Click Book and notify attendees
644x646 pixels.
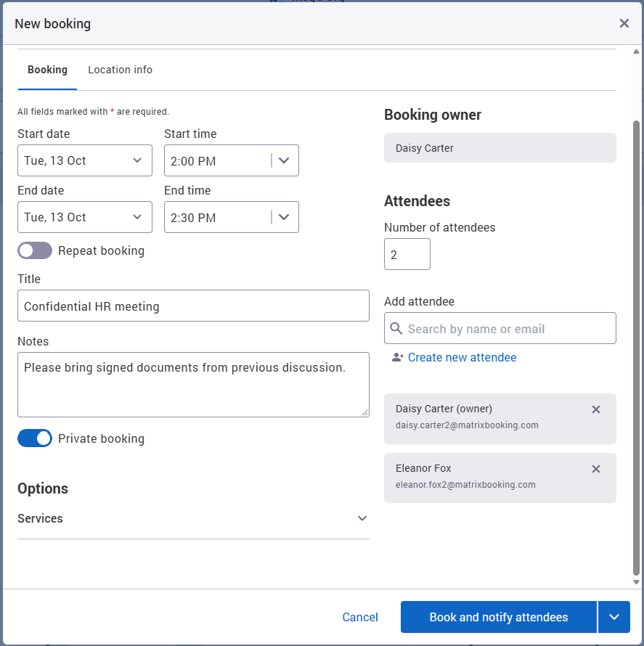(x=499, y=617)
